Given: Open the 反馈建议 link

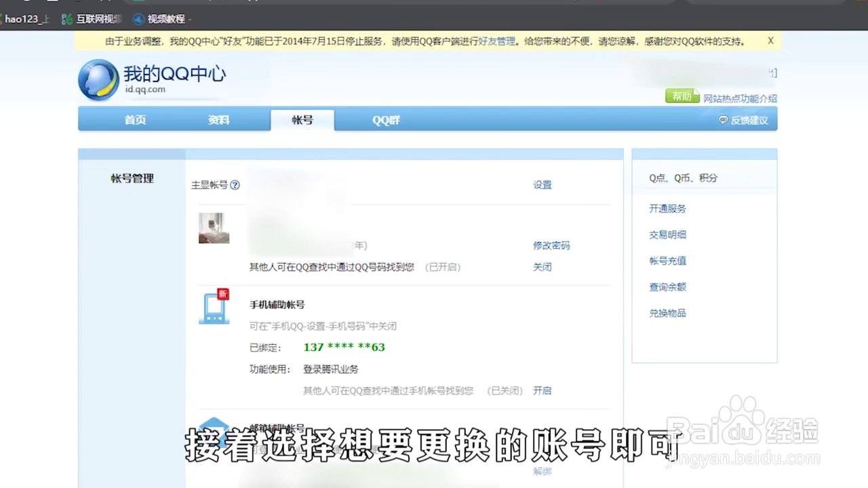Looking at the screenshot, I should 749,120.
